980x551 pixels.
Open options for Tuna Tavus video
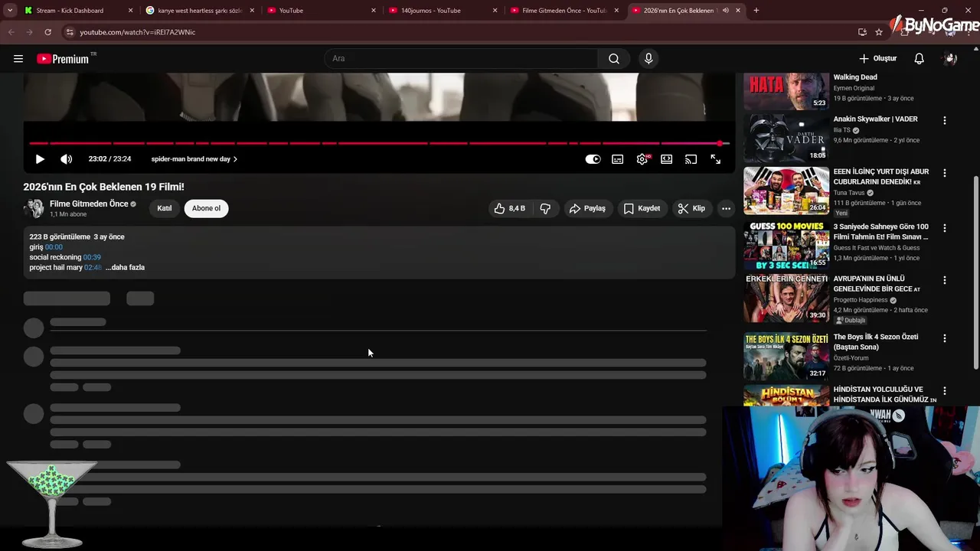[x=944, y=174]
